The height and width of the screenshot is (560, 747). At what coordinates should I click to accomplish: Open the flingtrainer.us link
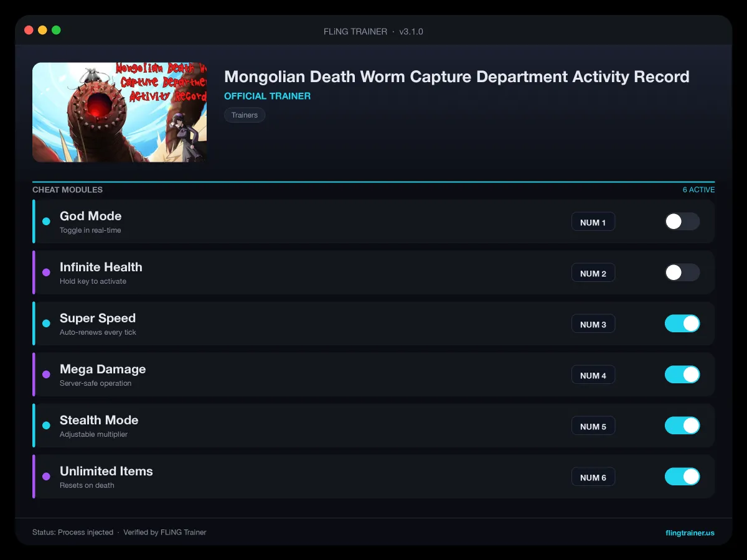coord(690,533)
